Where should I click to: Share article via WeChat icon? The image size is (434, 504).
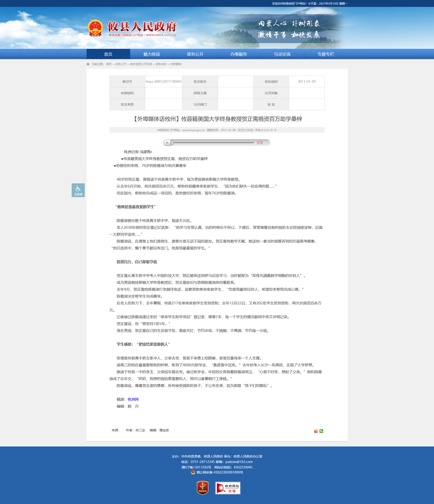click(321, 431)
